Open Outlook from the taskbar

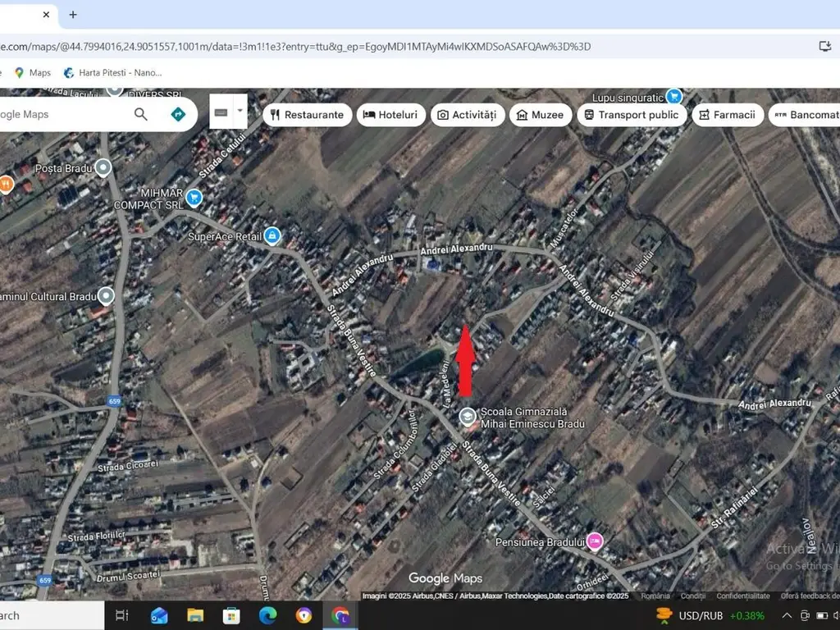[x=158, y=615]
